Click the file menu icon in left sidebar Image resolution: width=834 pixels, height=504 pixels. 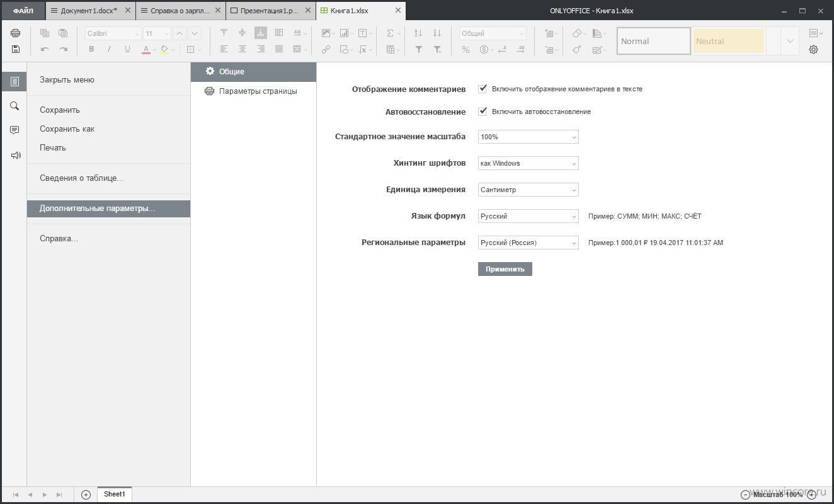coord(14,81)
